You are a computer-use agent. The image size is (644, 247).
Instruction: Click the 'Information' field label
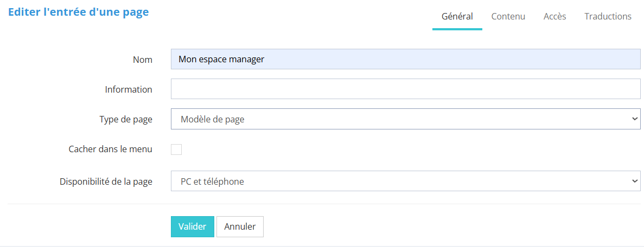(x=129, y=89)
